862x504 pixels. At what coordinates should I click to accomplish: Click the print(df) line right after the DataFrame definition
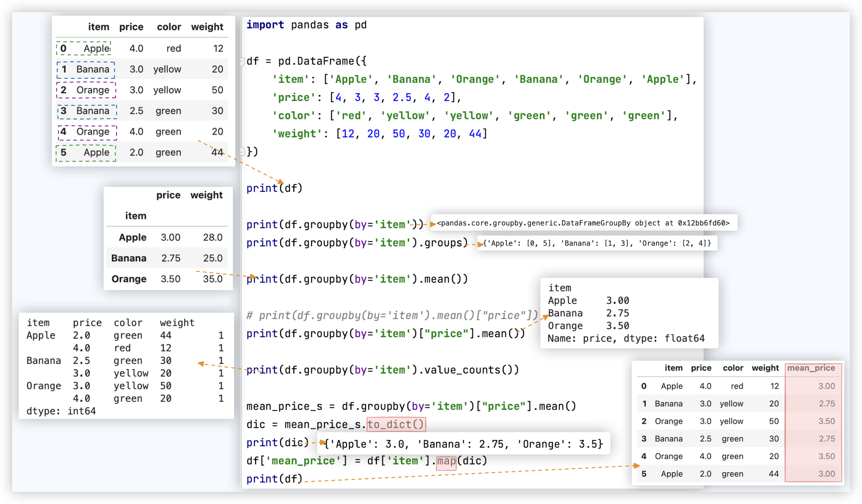[274, 188]
